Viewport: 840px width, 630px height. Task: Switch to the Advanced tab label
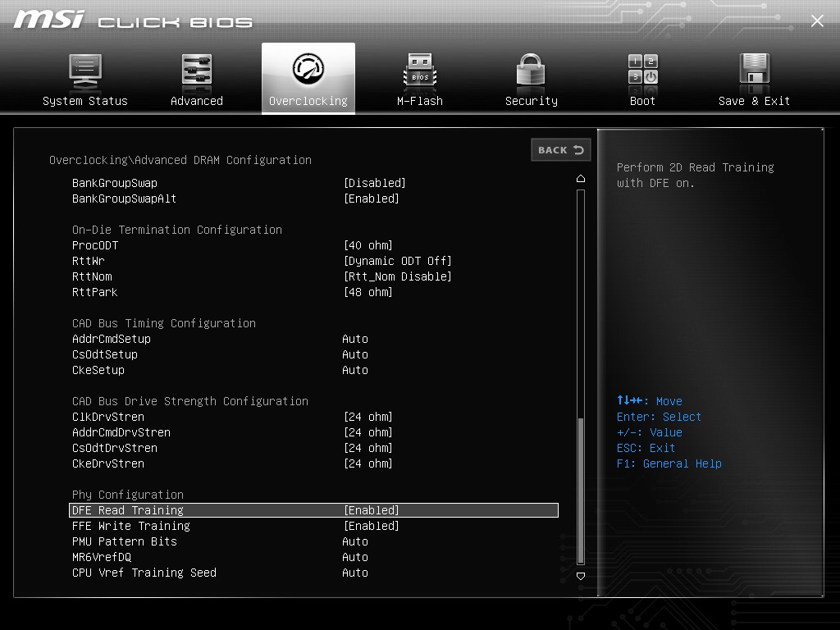197,101
